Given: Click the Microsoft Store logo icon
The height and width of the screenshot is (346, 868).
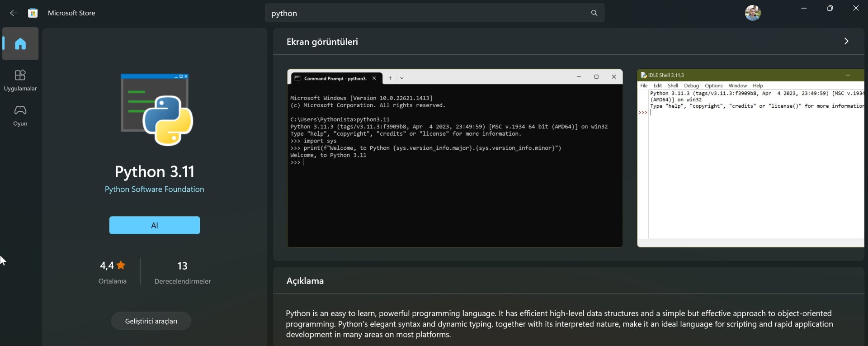Looking at the screenshot, I should coord(33,13).
